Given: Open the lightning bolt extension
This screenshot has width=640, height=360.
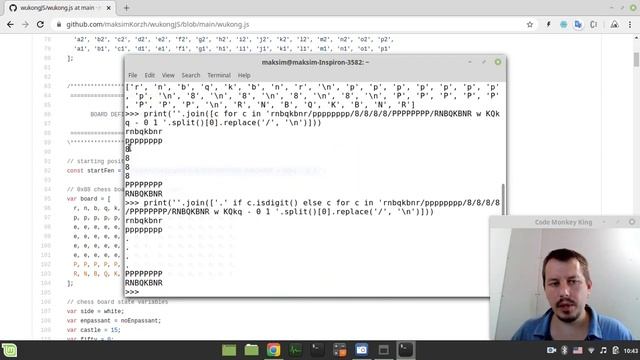Looking at the screenshot, I should pos(548,24).
